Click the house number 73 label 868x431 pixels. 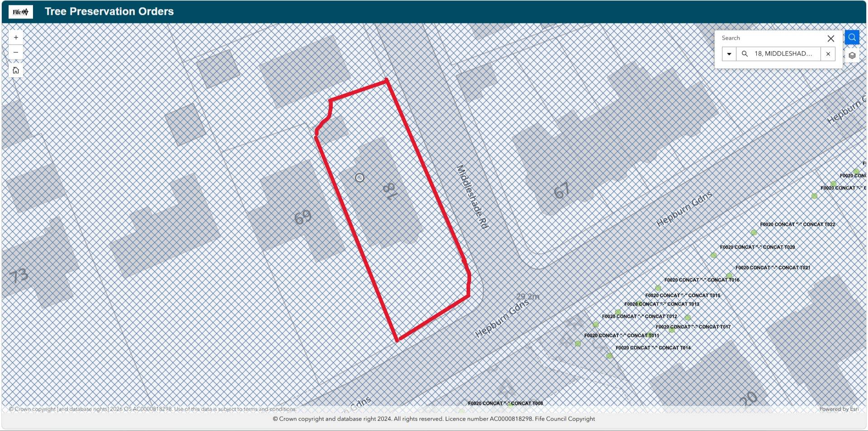point(19,276)
